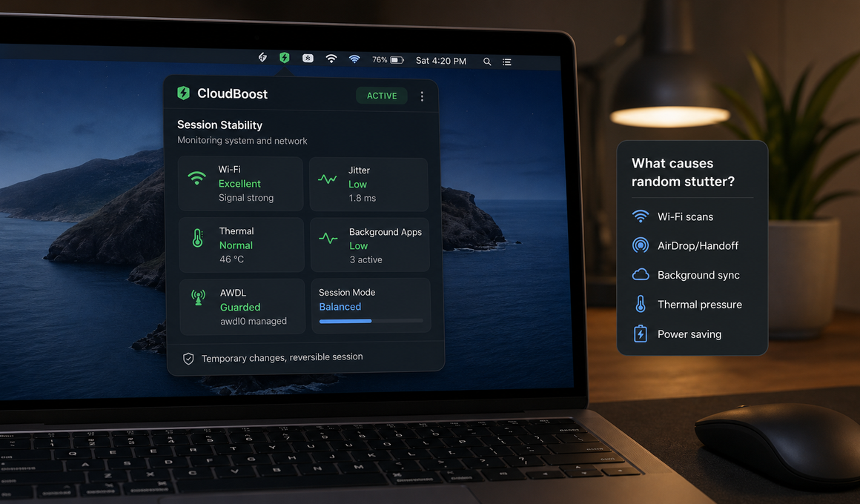Click the AWDL antenna icon
The height and width of the screenshot is (504, 860).
pyautogui.click(x=199, y=297)
